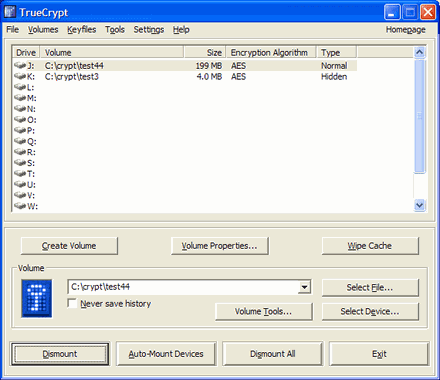
Task: Click the K: drive icon for test3
Action: click(20, 76)
